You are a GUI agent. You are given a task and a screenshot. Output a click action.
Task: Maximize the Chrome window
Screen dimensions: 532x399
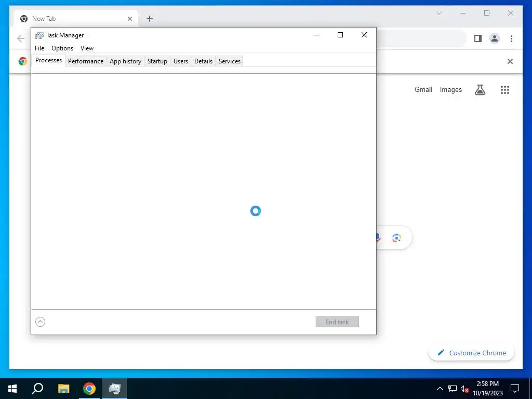(x=486, y=13)
